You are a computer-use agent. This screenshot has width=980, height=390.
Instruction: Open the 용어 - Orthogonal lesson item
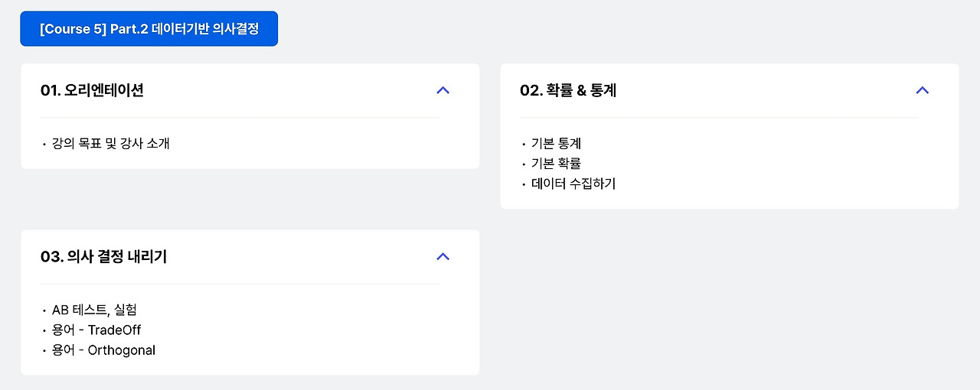coord(104,350)
